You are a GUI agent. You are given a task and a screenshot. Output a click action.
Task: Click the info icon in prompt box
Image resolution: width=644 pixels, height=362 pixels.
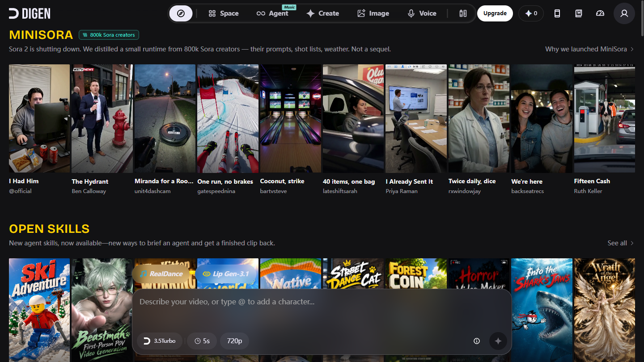point(477,341)
